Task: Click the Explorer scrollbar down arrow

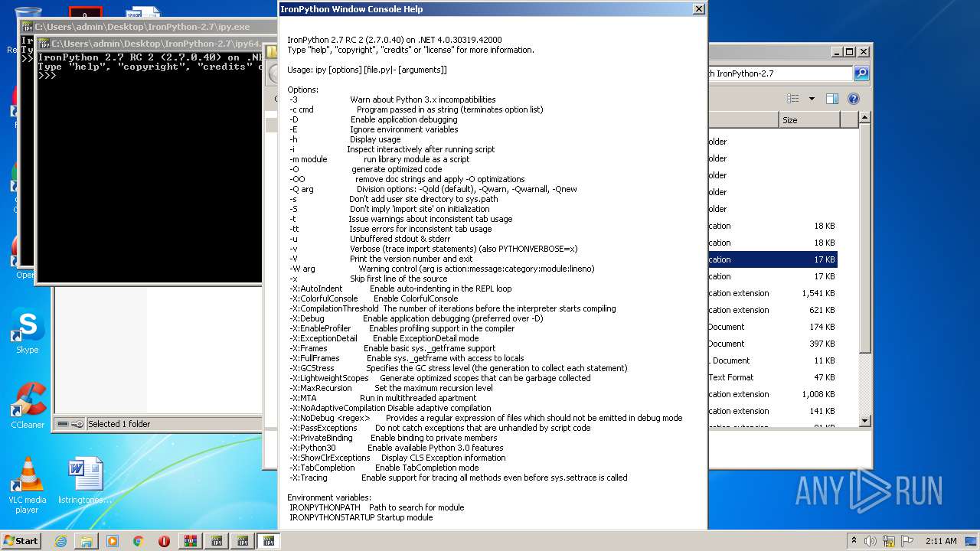Action: 864,420
